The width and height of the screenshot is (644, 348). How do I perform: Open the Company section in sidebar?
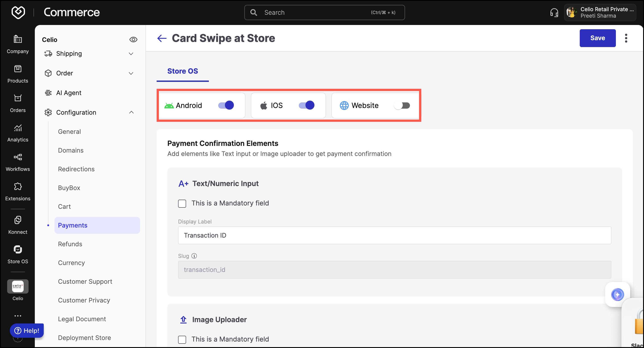coord(17,44)
